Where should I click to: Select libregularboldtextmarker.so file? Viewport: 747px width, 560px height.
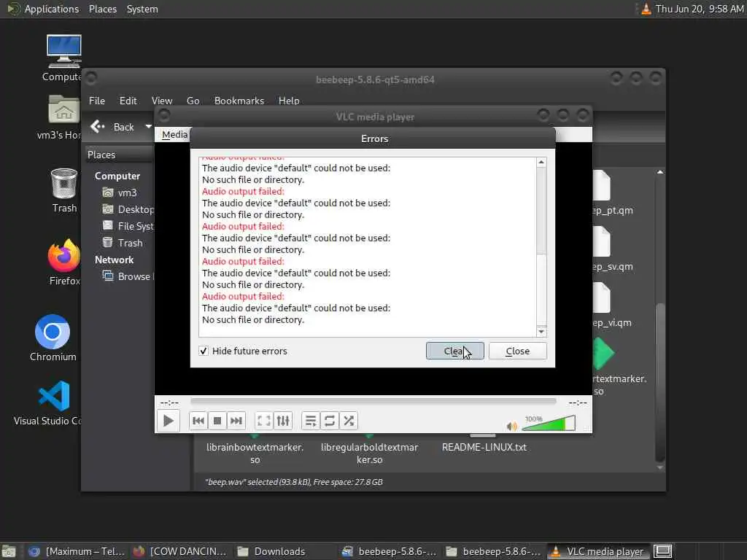pos(369,453)
